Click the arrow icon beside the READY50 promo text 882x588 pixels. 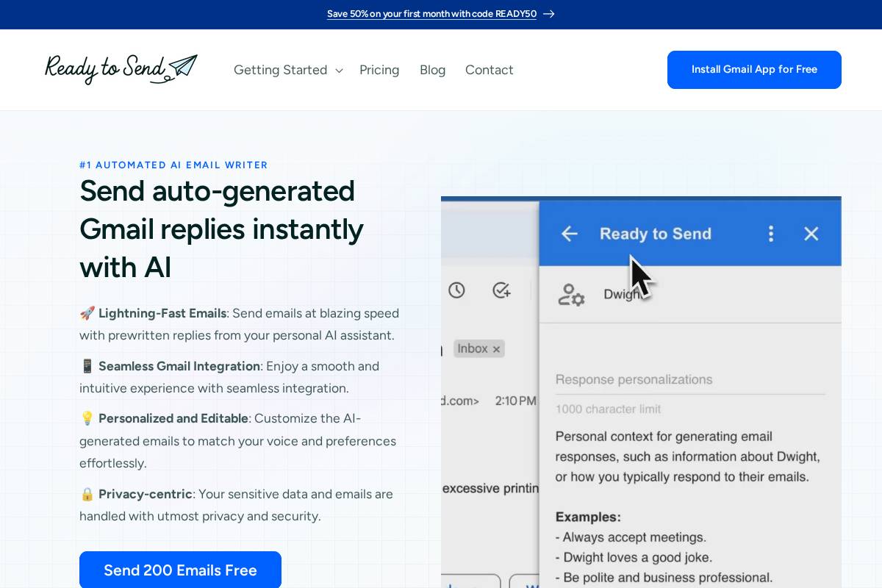pos(549,13)
